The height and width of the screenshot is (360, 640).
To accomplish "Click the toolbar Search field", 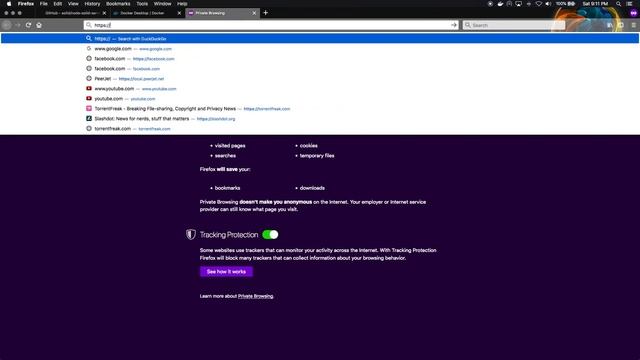I will (x=514, y=25).
